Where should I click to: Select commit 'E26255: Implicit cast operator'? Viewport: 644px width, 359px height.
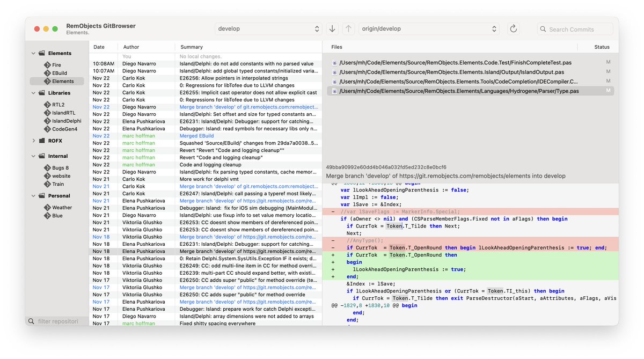pos(206,92)
